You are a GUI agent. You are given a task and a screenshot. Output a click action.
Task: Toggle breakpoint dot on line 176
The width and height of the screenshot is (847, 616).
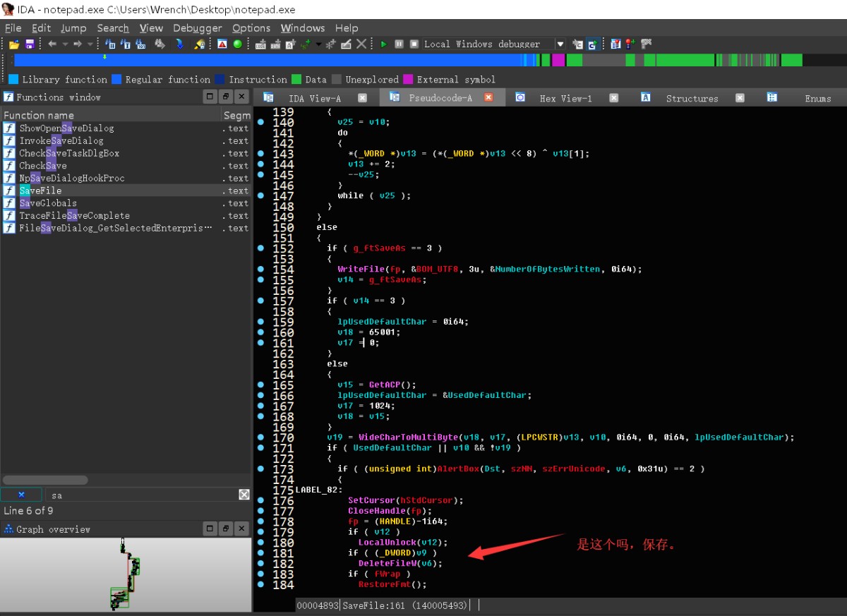pos(260,500)
